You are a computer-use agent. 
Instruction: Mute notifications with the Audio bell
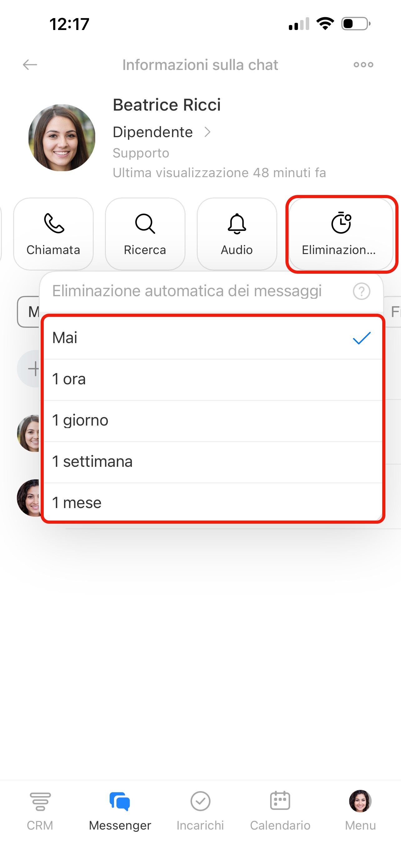237,234
